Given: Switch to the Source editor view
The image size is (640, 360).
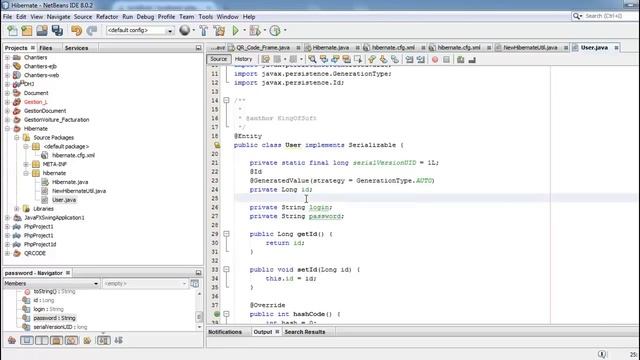Looking at the screenshot, I should (x=218, y=59).
